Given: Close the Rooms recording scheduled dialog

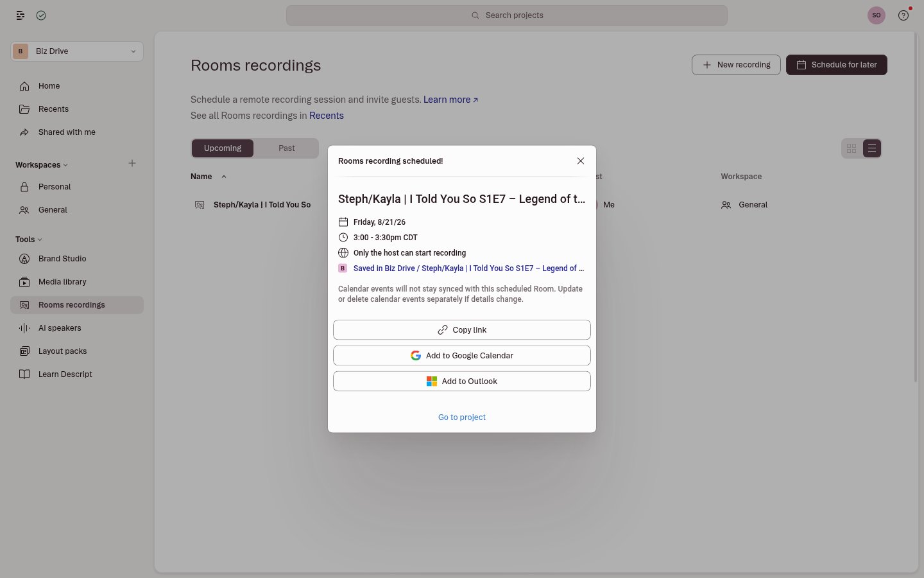Looking at the screenshot, I should click(x=581, y=161).
